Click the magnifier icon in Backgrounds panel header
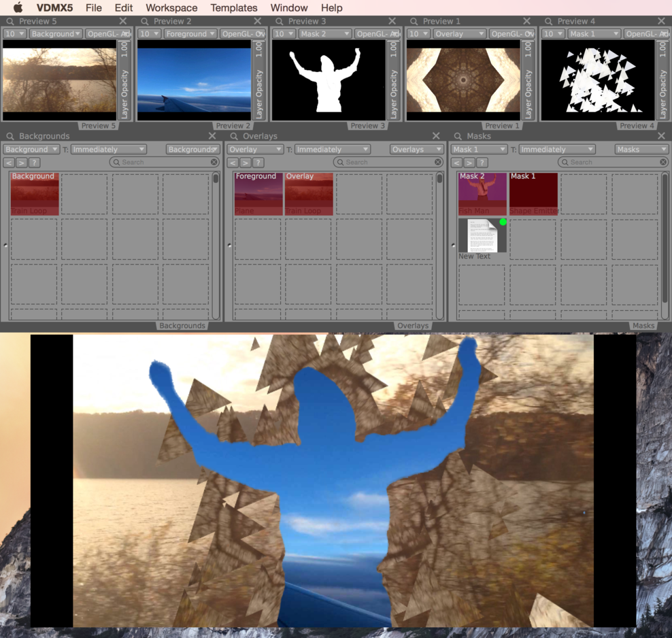672x638 pixels. (10, 136)
